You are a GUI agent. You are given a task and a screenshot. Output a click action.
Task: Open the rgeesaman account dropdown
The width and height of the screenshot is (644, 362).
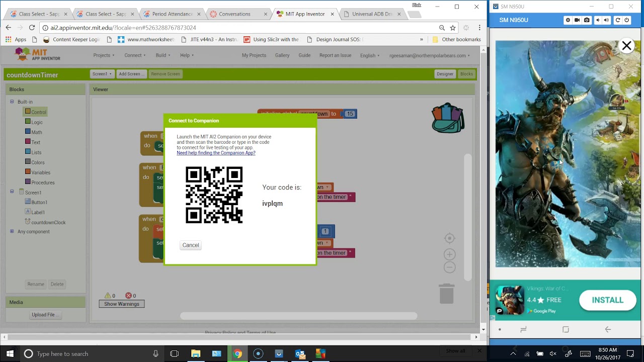(x=430, y=55)
